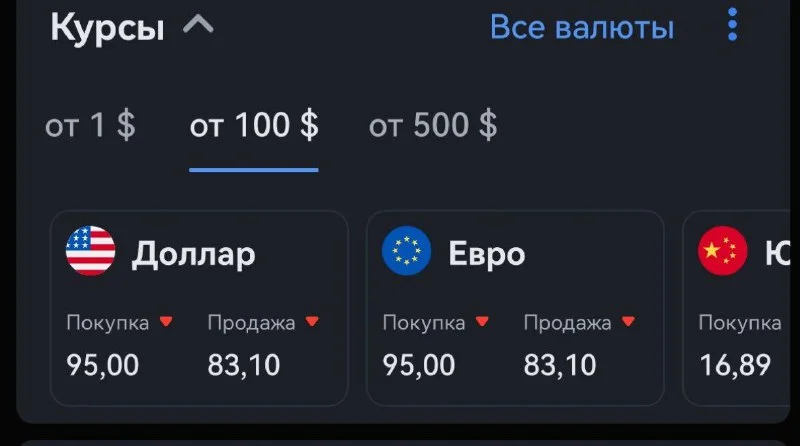Click red arrow next to Dollar Продажа
This screenshot has height=446, width=800.
(x=312, y=322)
